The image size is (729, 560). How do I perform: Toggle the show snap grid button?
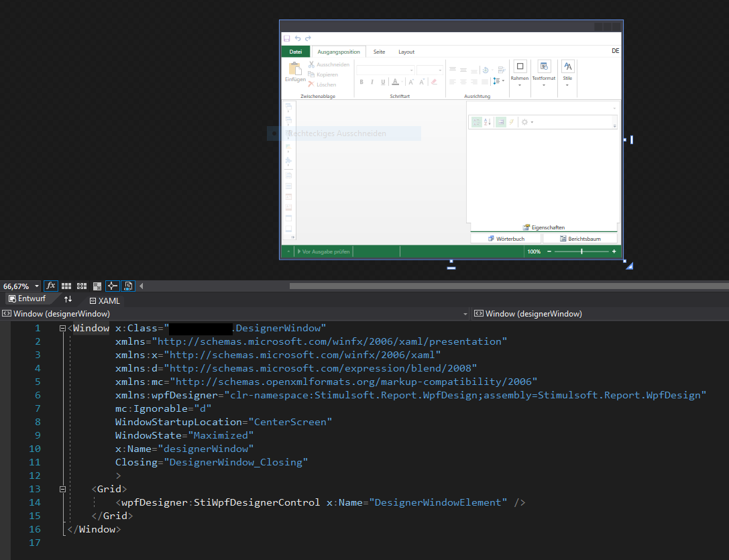(x=66, y=286)
